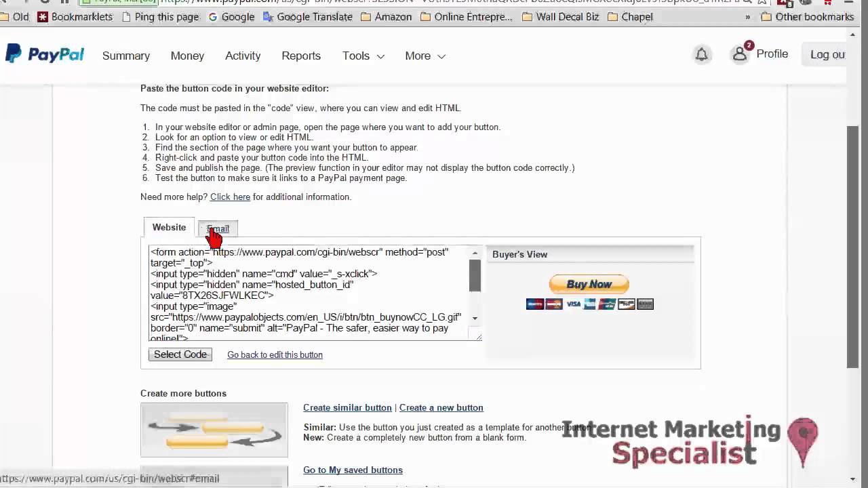Viewport: 868px width, 488px height.
Task: Expand the More dropdown
Action: 425,56
